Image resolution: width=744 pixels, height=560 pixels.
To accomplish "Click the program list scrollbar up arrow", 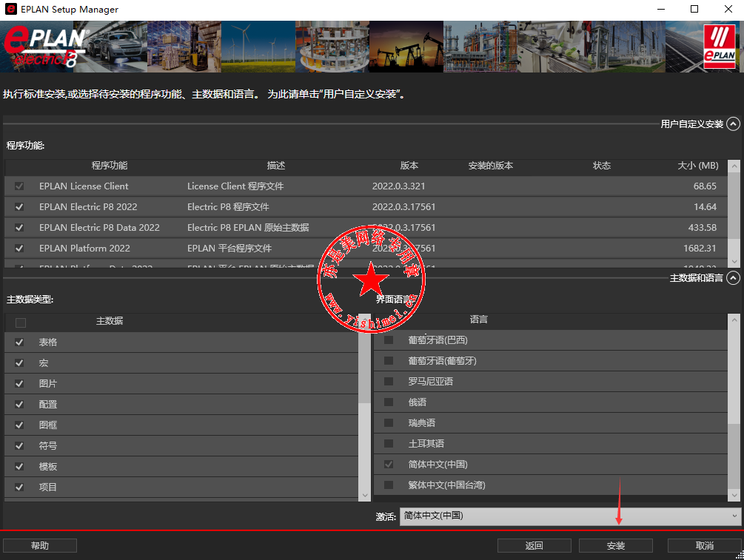I will pos(734,166).
